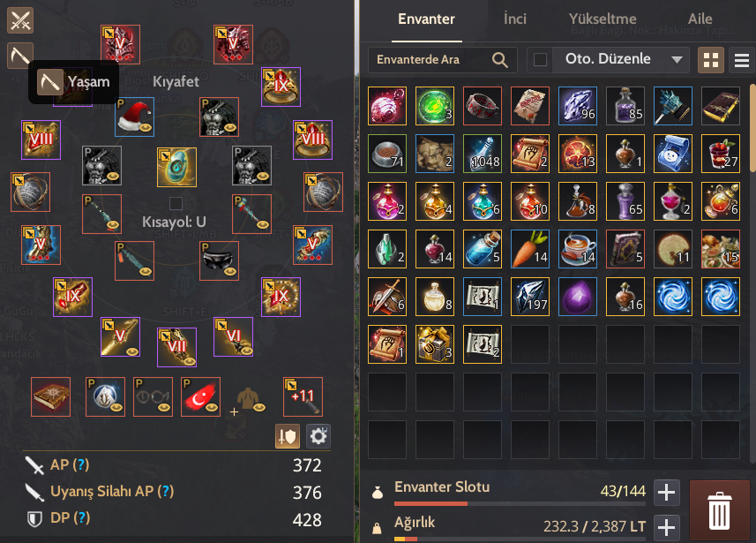Click the inventory vertical scrollbar
Viewport: 756px width, 543px height.
[x=752, y=128]
